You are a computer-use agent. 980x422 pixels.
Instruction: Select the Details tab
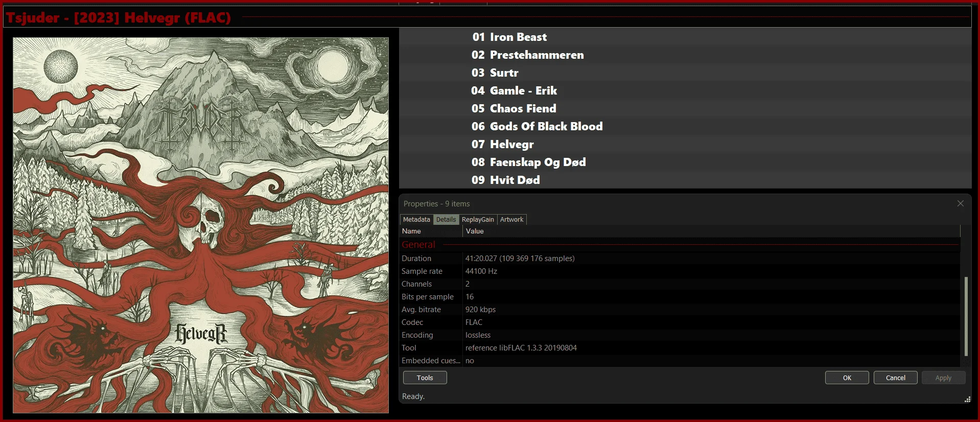[446, 219]
